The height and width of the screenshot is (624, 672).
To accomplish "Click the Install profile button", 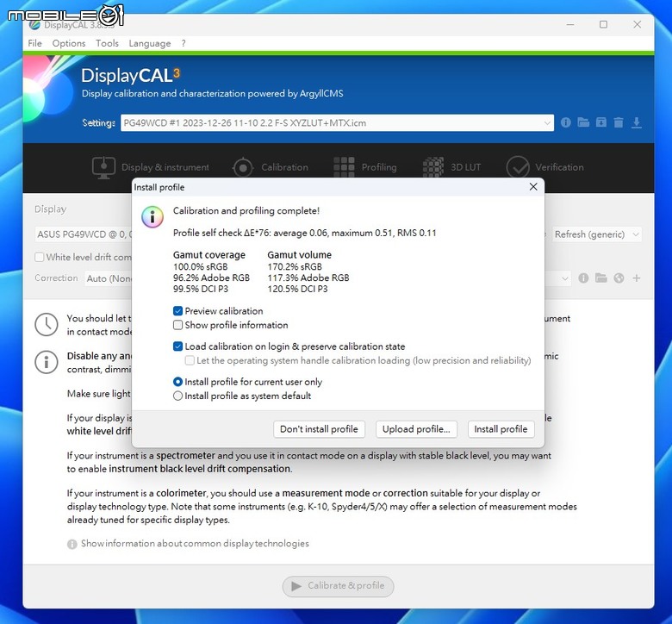I will pyautogui.click(x=501, y=429).
